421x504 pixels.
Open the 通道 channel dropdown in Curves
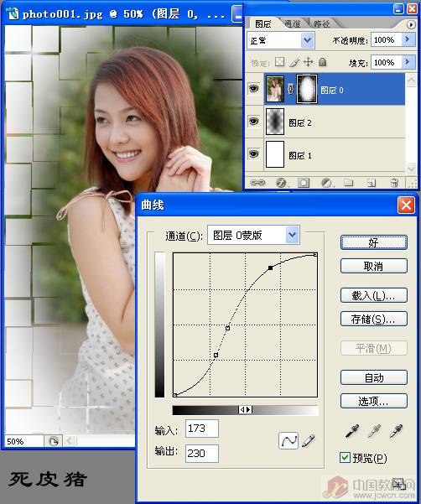[293, 235]
